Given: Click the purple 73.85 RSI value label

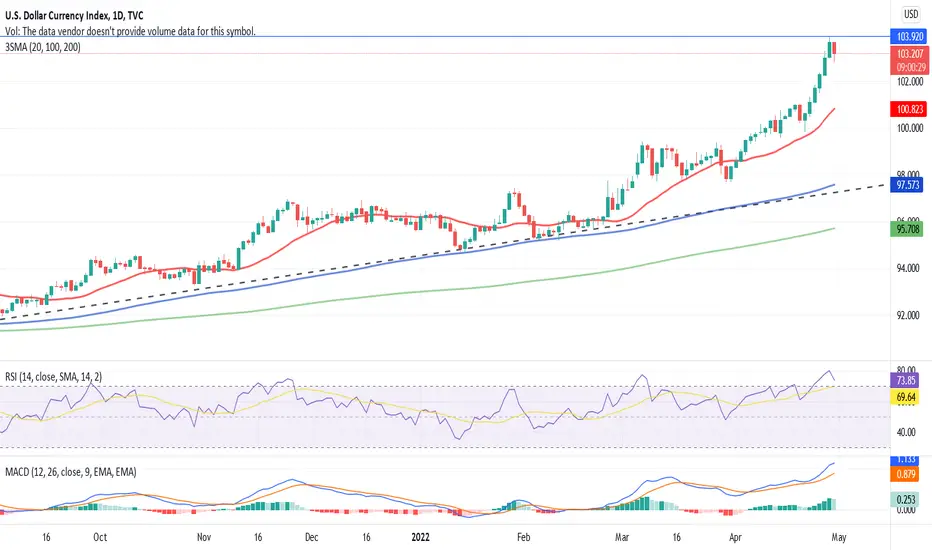Looking at the screenshot, I should click(x=906, y=380).
